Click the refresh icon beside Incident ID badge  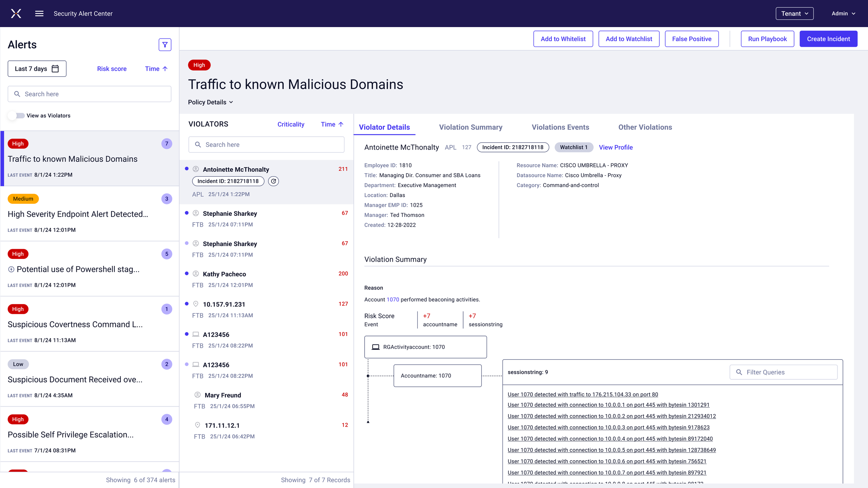tap(274, 181)
